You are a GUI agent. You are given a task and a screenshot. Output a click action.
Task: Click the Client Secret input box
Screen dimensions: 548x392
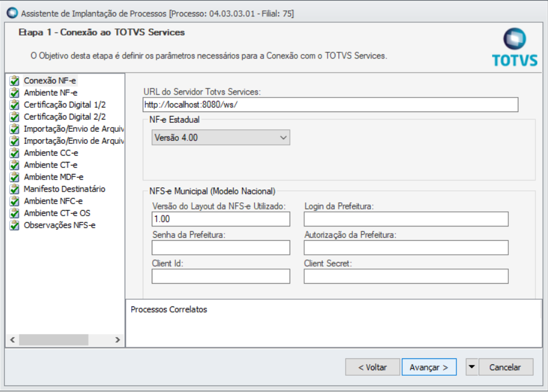coord(406,276)
